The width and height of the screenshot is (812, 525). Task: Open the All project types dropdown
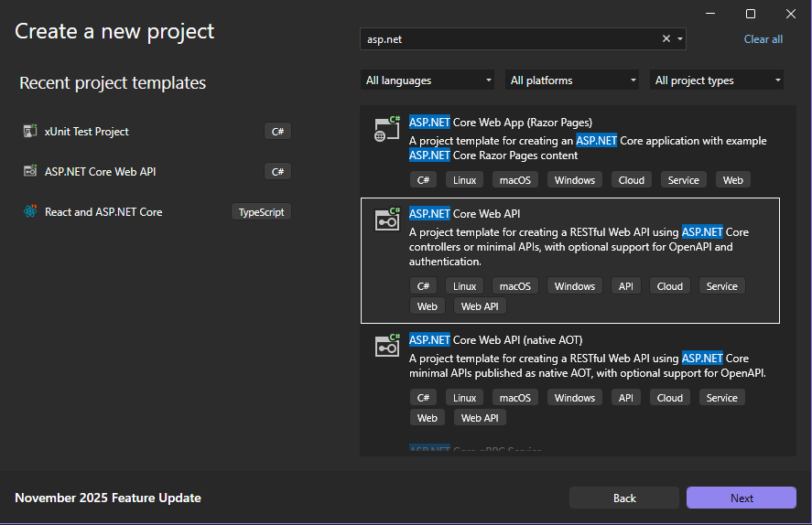(x=716, y=80)
